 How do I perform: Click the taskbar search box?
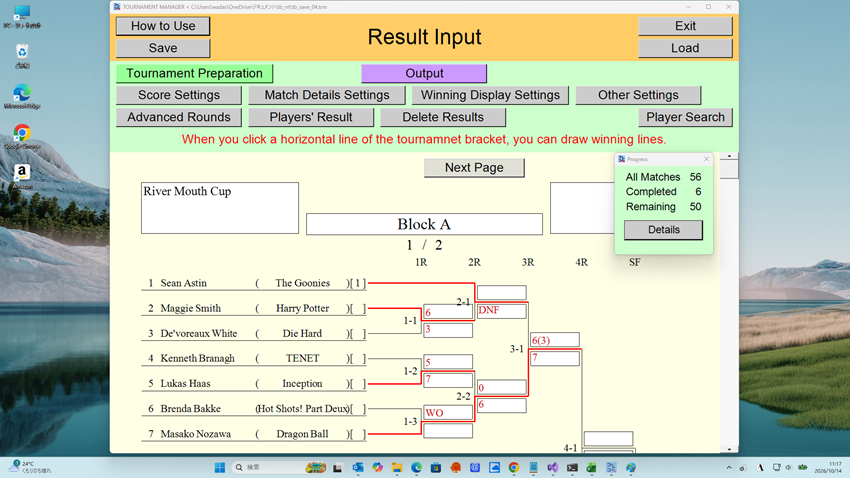pos(279,468)
